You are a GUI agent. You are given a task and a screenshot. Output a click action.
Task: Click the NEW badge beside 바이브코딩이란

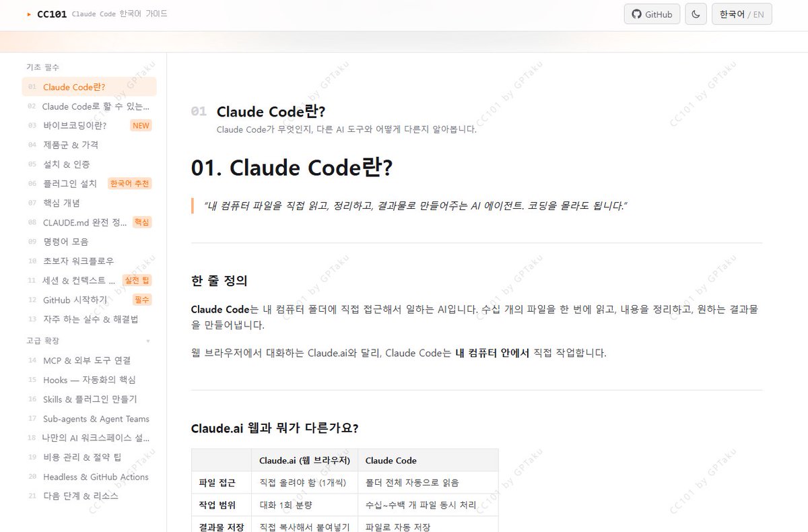[x=141, y=125]
